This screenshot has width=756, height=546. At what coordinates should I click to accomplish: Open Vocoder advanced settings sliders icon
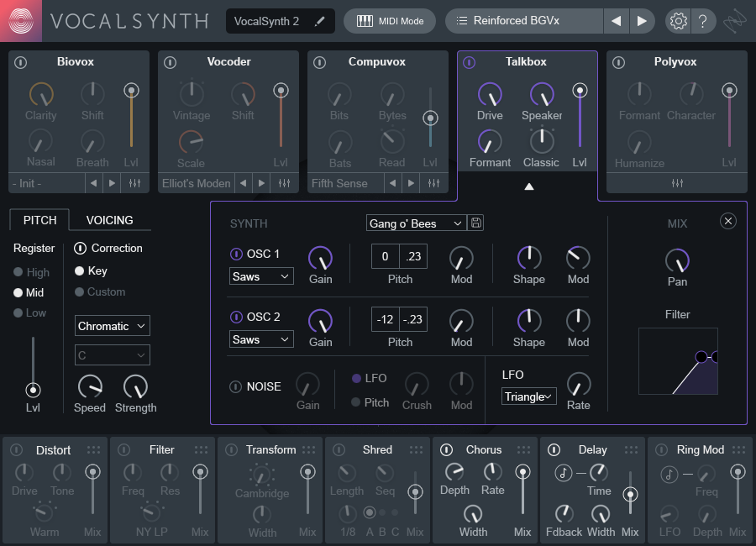pyautogui.click(x=285, y=183)
